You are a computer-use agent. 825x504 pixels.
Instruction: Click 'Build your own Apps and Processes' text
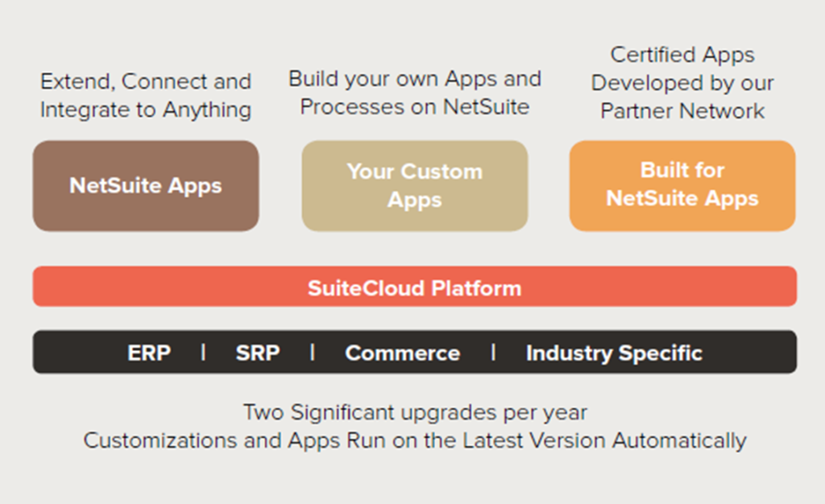[415, 93]
